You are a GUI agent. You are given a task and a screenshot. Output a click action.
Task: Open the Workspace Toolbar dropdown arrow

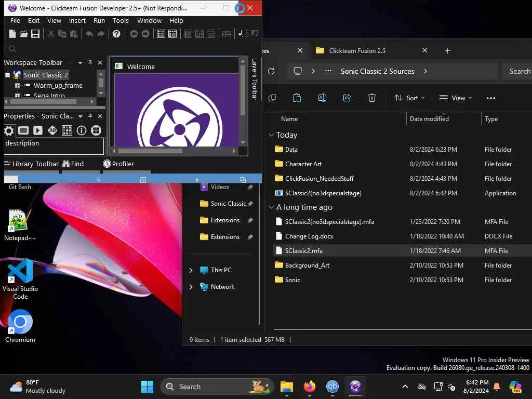tap(80, 63)
